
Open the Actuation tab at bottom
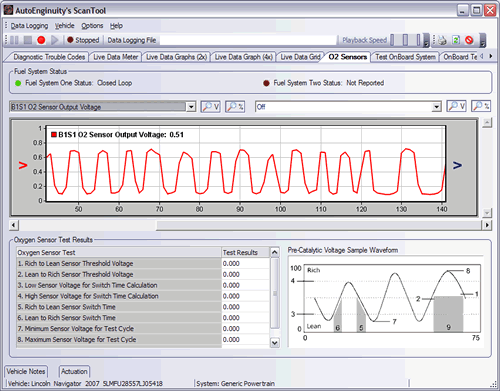tap(74, 371)
